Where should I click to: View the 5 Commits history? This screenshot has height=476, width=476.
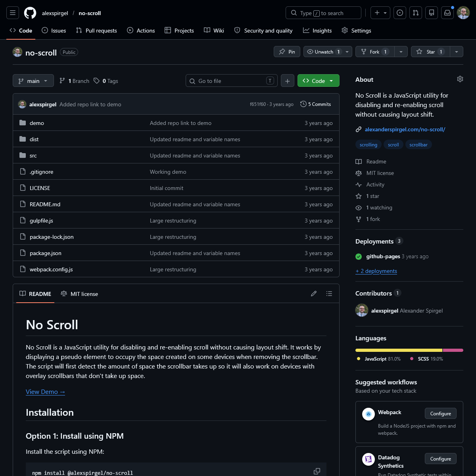coord(316,104)
